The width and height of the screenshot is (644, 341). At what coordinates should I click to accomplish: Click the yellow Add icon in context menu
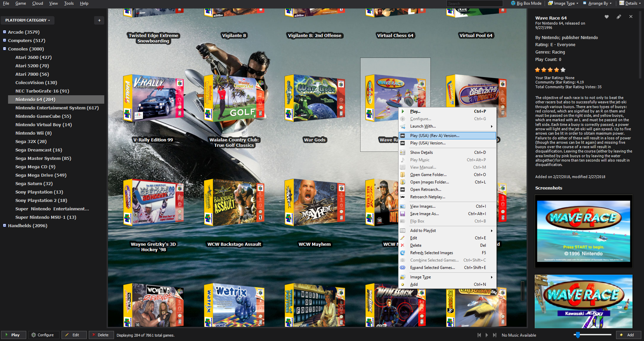click(x=403, y=284)
